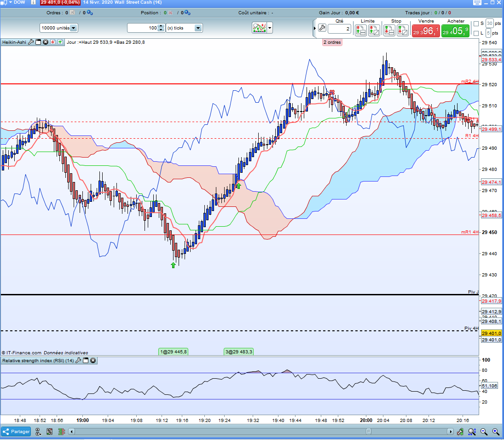Image resolution: width=504 pixels, height=440 pixels.
Task: Open the (x) ticks dropdown
Action: coord(198,28)
